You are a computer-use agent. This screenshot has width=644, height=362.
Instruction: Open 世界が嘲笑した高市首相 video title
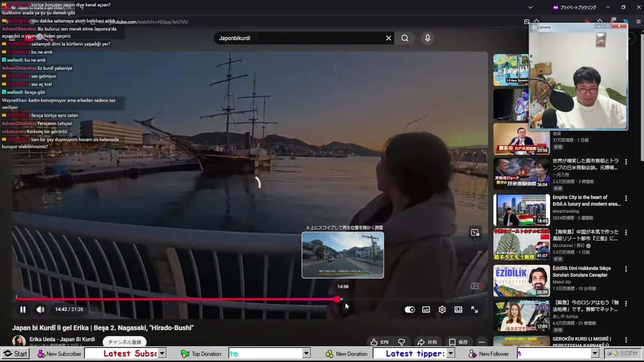586,164
